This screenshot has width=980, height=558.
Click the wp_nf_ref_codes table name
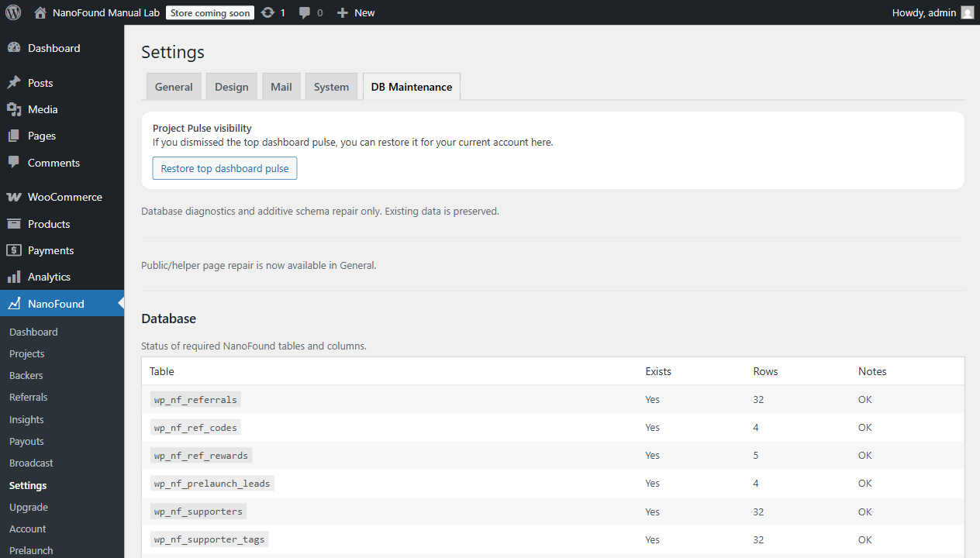tap(195, 427)
